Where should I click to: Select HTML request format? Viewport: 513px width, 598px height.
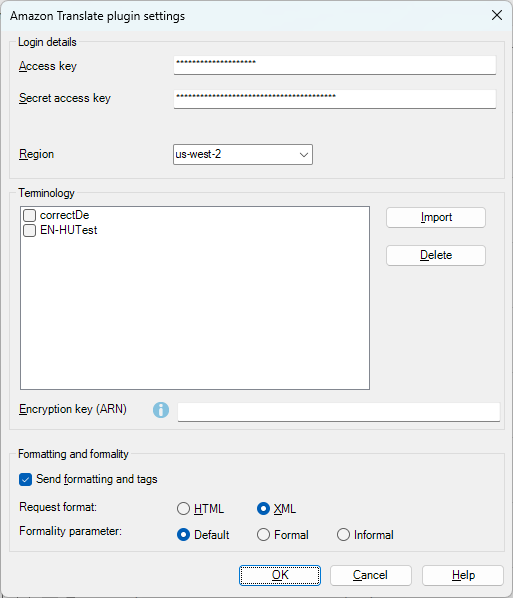(183, 508)
